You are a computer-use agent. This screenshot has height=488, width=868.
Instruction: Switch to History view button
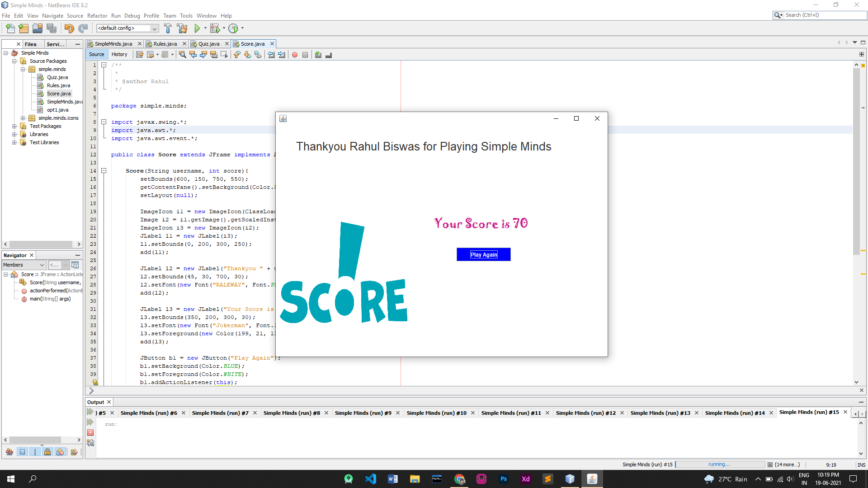pos(119,54)
